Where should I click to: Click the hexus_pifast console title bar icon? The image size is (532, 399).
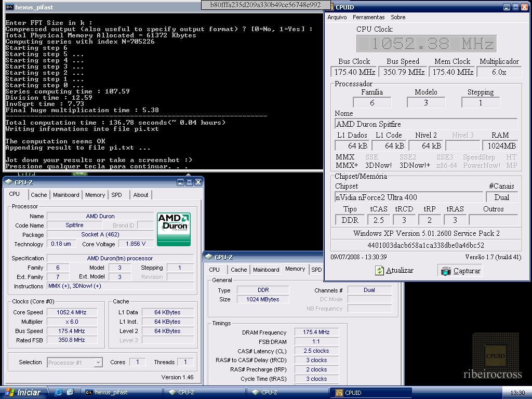click(x=9, y=7)
